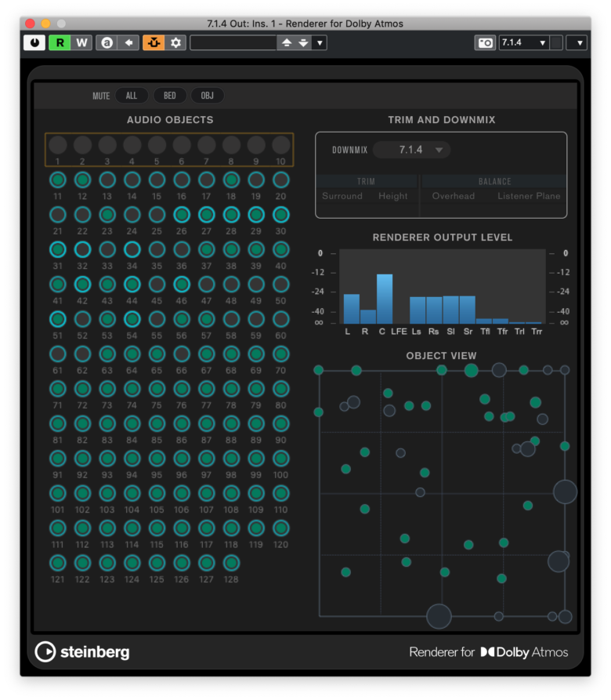The width and height of the screenshot is (611, 700).
Task: Click audio object 45 indicator
Action: click(157, 285)
